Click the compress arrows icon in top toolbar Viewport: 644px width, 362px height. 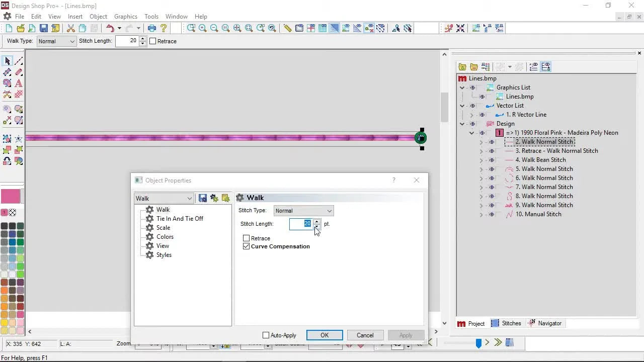pos(460,28)
